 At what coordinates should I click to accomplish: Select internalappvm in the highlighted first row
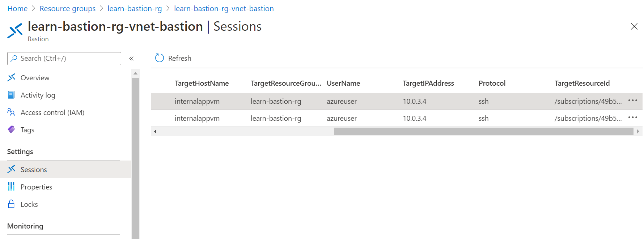[x=197, y=101]
